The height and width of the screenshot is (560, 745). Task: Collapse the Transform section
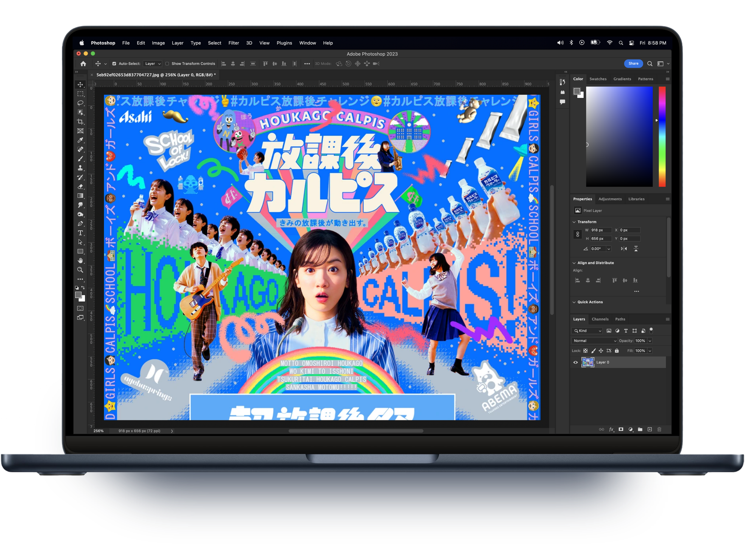[574, 222]
